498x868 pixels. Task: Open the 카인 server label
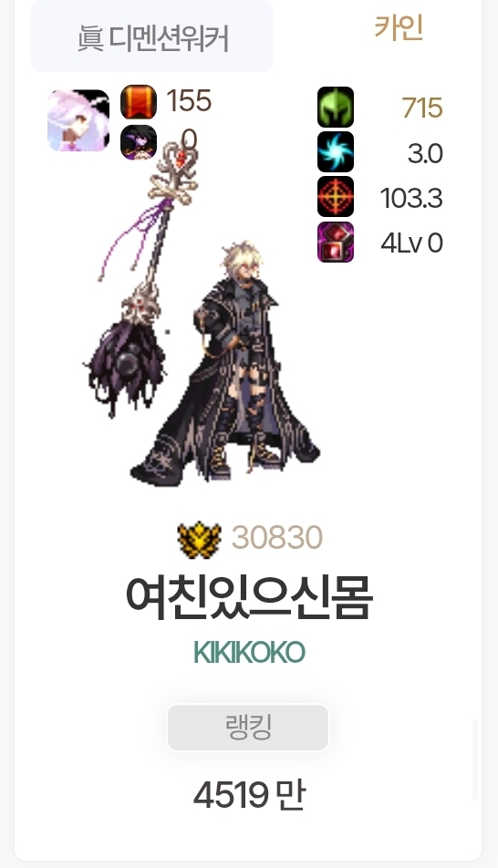[x=399, y=26]
